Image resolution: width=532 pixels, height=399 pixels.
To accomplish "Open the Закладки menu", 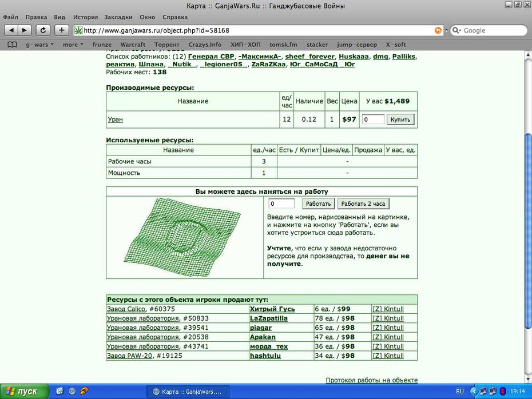I will pos(118,17).
